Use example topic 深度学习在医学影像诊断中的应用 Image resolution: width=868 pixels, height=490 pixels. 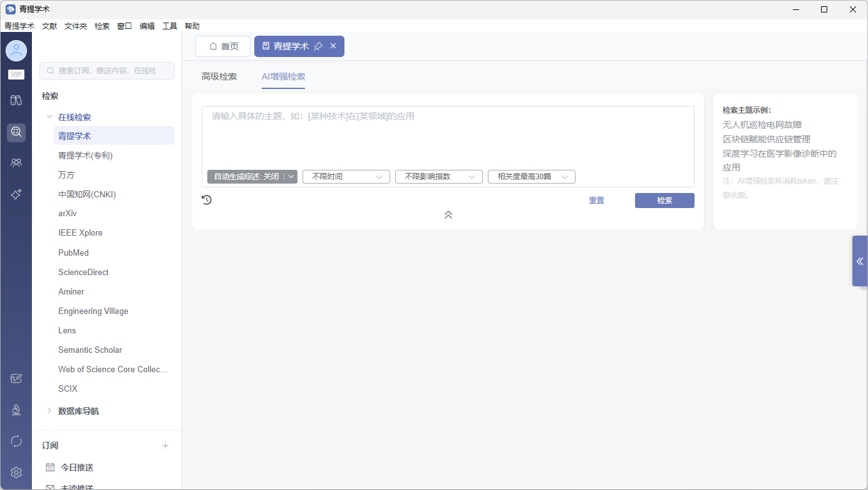pos(780,160)
